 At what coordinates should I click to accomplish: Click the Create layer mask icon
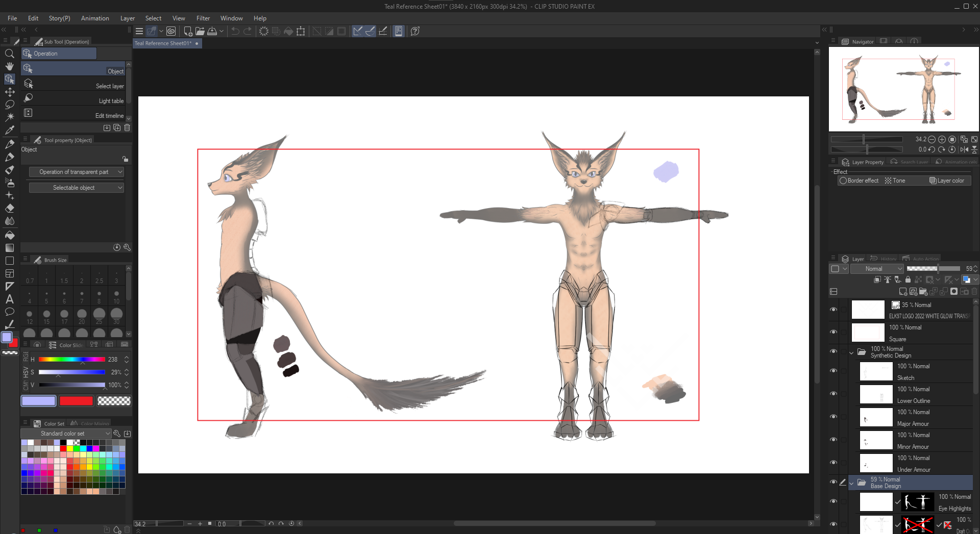coord(954,292)
